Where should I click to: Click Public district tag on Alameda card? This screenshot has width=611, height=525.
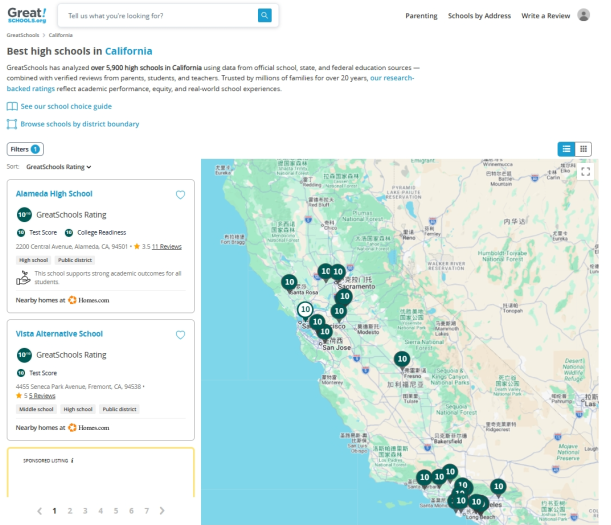pyautogui.click(x=75, y=260)
